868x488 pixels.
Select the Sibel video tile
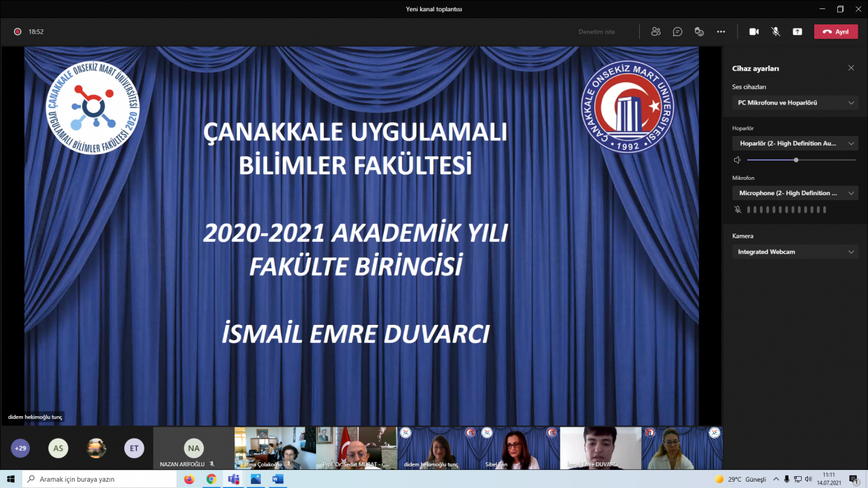[519, 448]
